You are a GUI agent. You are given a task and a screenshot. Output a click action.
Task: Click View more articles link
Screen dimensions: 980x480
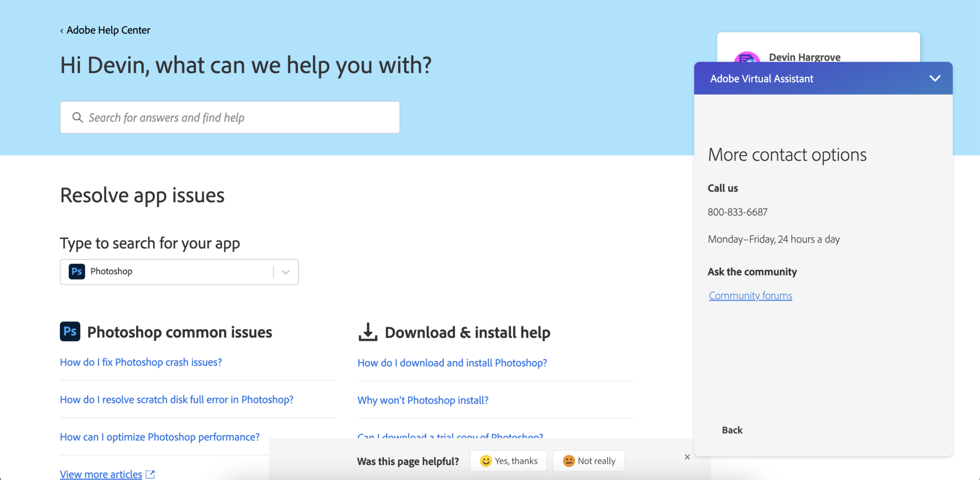point(101,474)
